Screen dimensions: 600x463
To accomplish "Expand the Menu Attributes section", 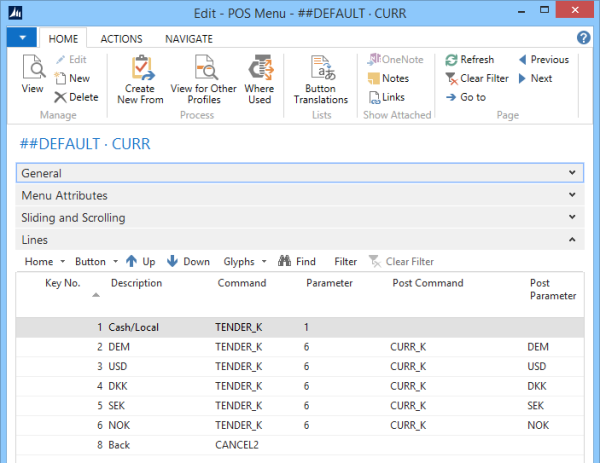I will click(572, 196).
